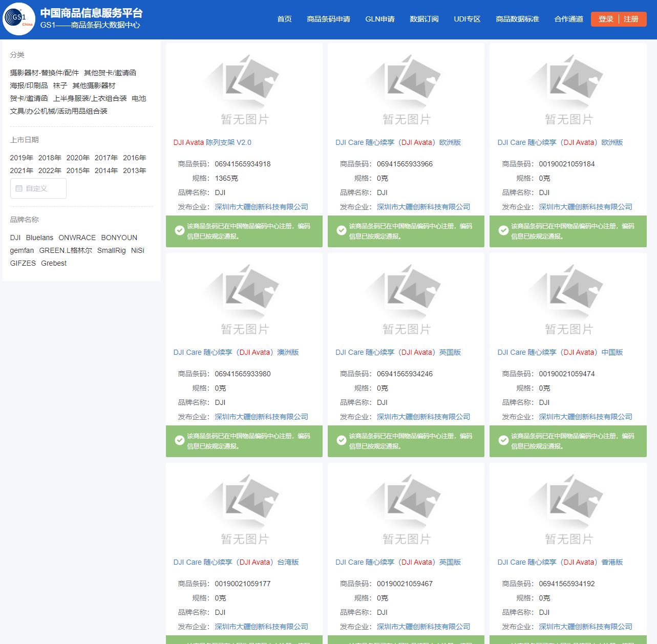This screenshot has width=657, height=644.
Task: Select barcode text 06941565934192
Action: tap(567, 584)
